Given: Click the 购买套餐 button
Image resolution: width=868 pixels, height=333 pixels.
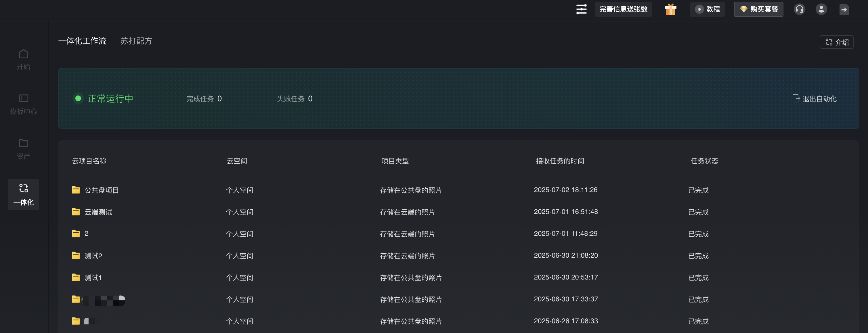Looking at the screenshot, I should [x=758, y=9].
